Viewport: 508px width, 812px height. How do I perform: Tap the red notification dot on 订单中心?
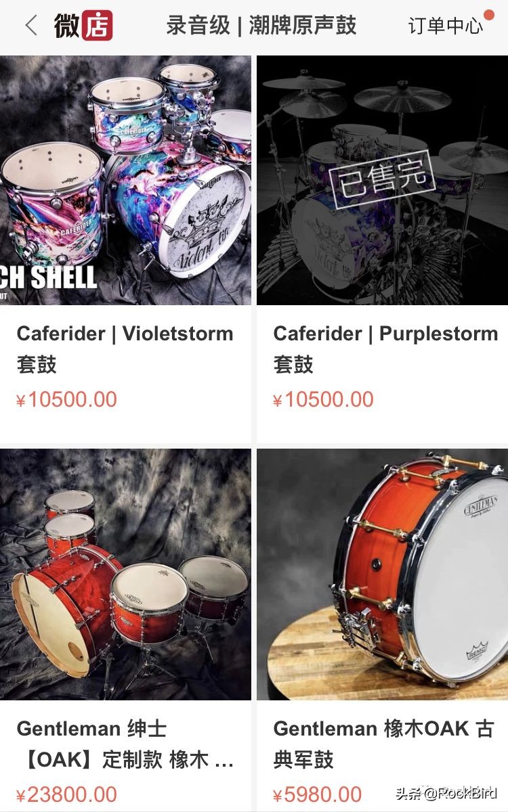pos(488,14)
